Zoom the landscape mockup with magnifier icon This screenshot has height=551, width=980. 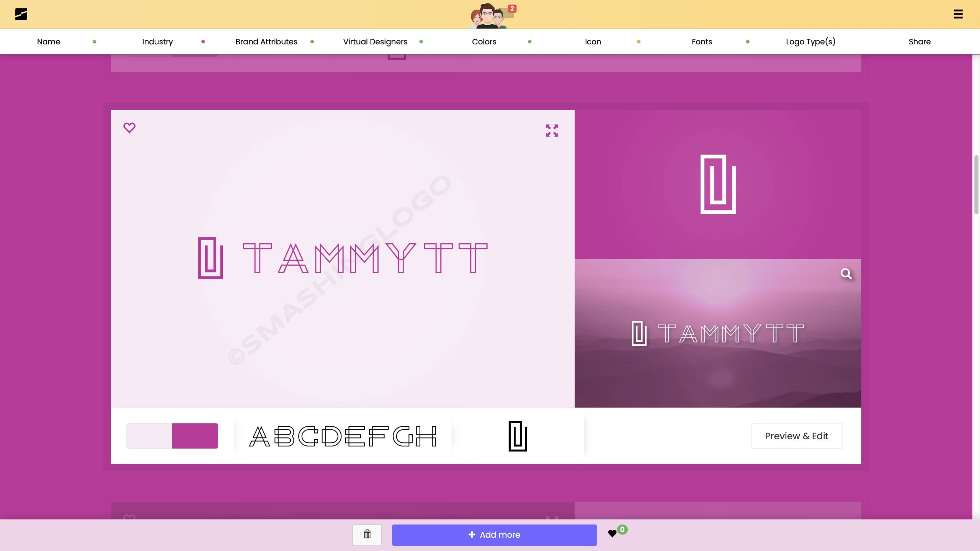pos(846,274)
